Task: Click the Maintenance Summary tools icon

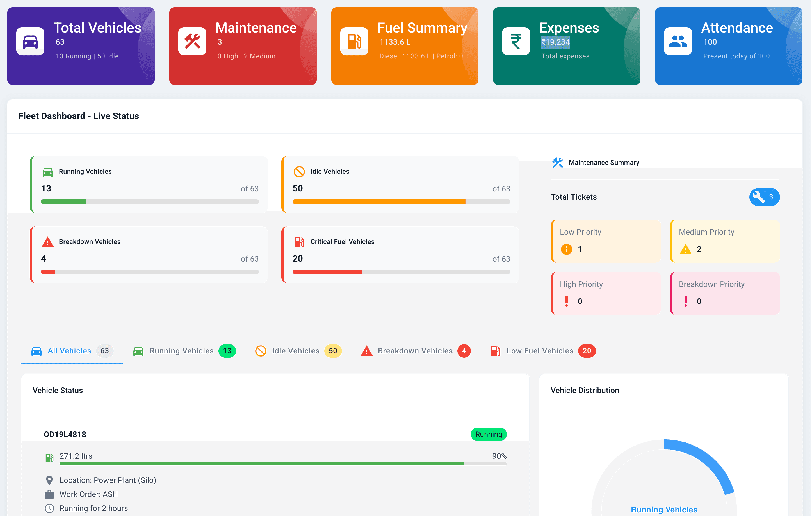Action: (557, 162)
